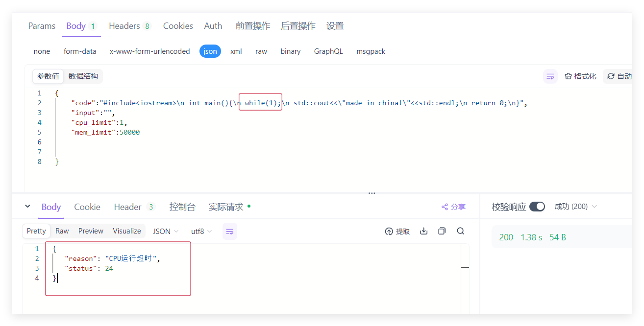Screen dimensions: 644x326
Task: Select the Pretty response view
Action: (x=36, y=231)
